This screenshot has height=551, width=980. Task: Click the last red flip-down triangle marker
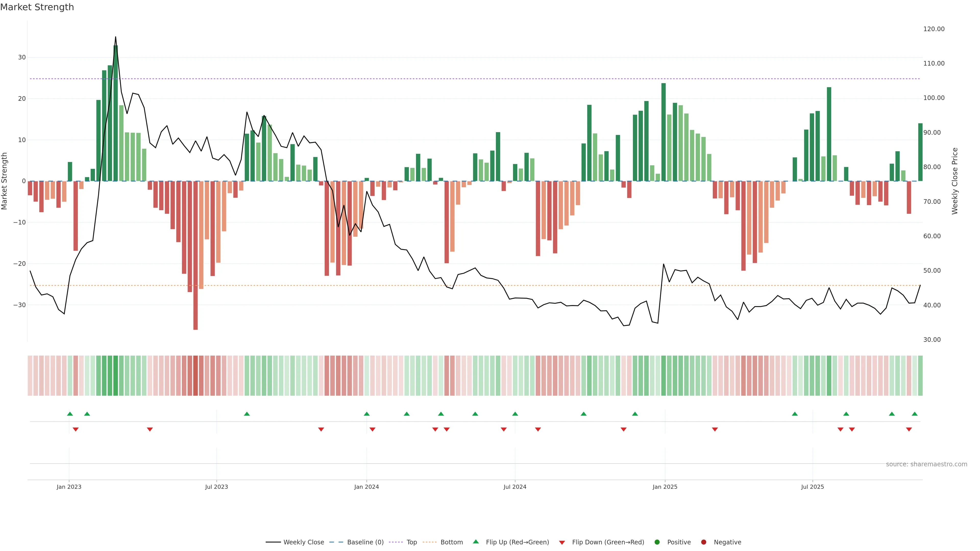(x=909, y=429)
